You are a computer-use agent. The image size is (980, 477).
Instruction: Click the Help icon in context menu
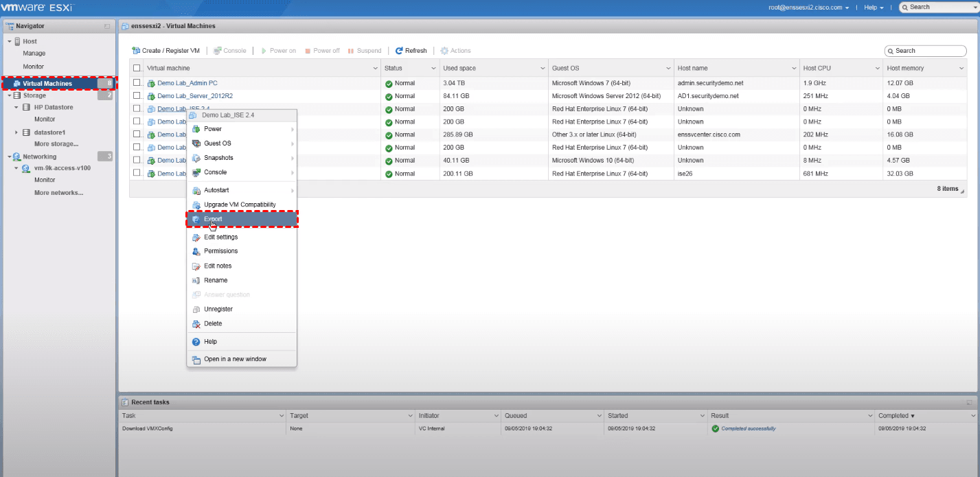coord(196,342)
